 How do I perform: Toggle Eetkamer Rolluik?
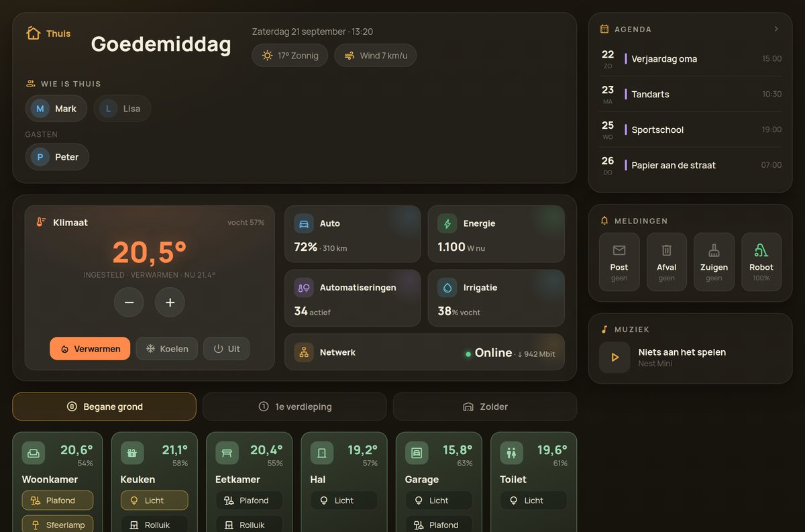click(249, 524)
